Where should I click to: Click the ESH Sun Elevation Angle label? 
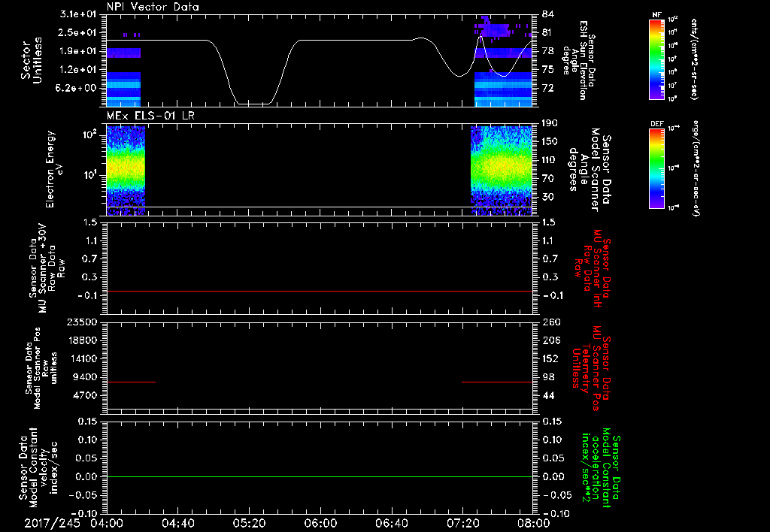click(x=580, y=60)
